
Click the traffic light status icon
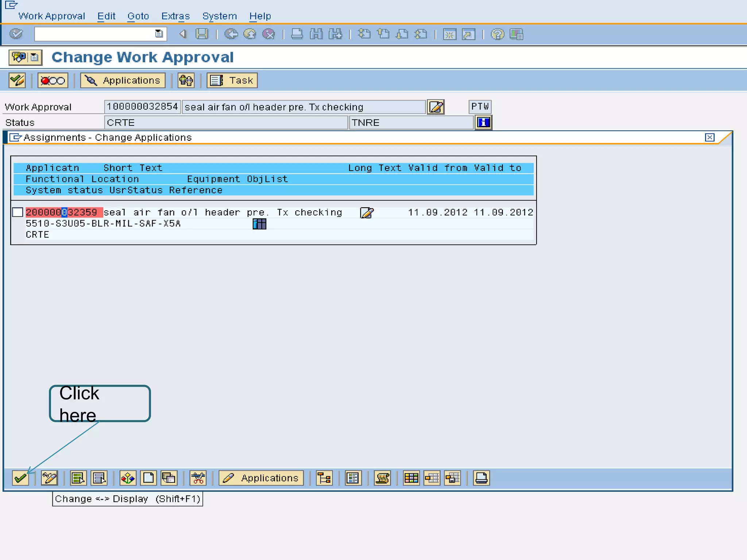click(53, 81)
